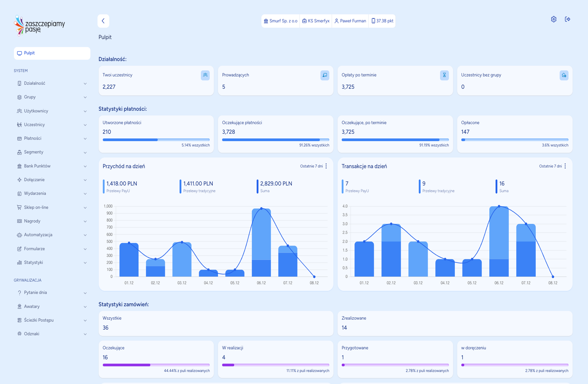Expand the Płatności sidebar menu
The image size is (588, 384).
coord(52,138)
